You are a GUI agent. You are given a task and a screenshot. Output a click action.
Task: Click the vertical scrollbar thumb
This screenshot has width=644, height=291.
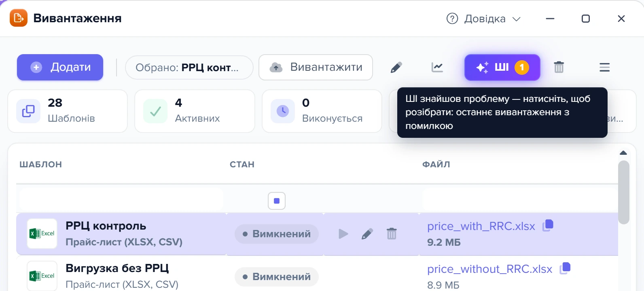624,192
